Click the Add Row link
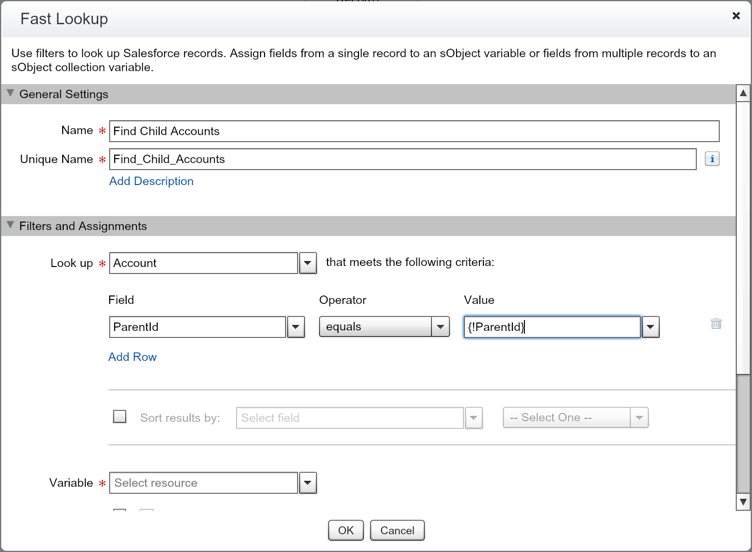The width and height of the screenshot is (752, 552). pos(132,357)
